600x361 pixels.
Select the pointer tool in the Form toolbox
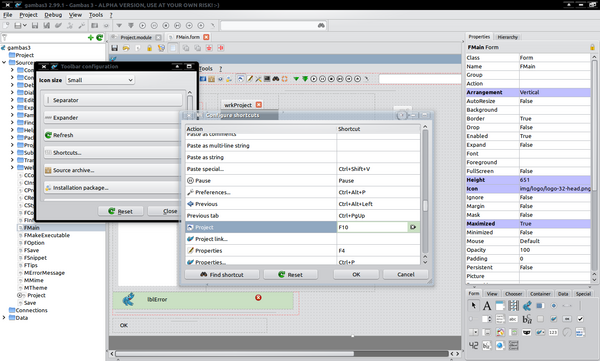[473, 305]
